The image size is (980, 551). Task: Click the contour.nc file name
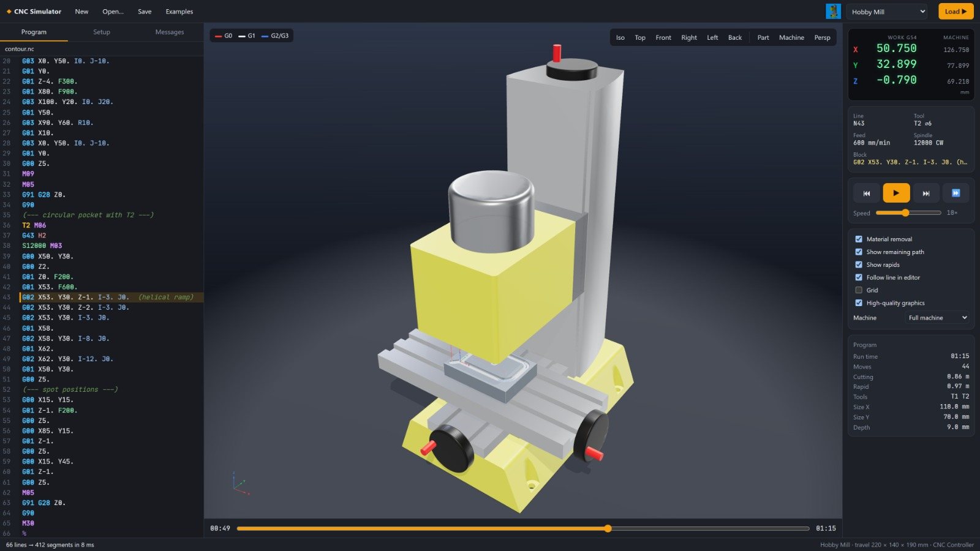(x=20, y=49)
